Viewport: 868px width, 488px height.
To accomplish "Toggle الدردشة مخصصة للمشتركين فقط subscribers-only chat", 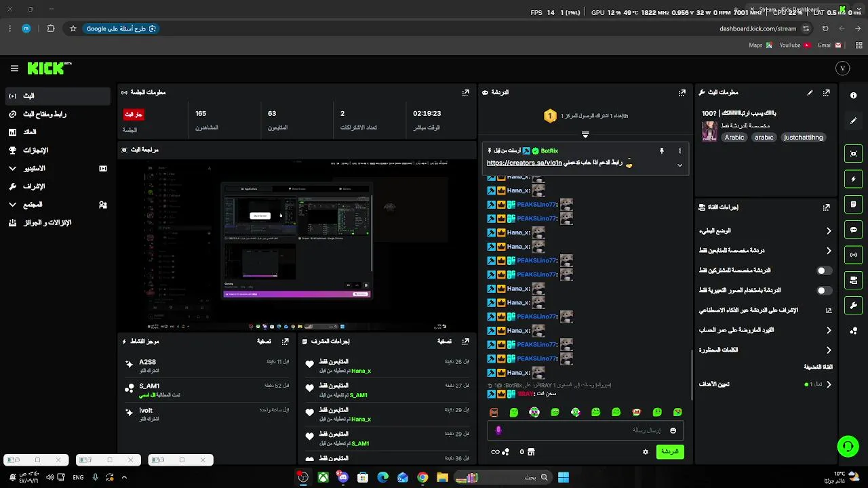I will [824, 270].
